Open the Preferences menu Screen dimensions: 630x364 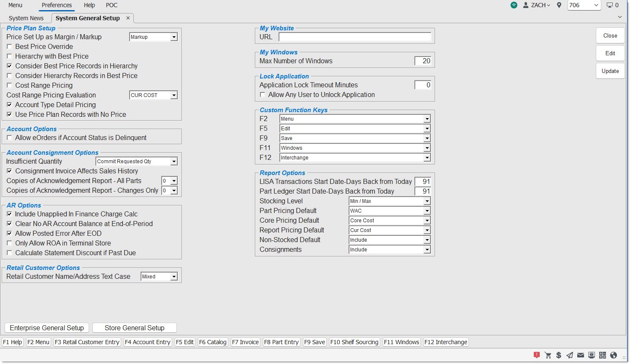tap(57, 5)
